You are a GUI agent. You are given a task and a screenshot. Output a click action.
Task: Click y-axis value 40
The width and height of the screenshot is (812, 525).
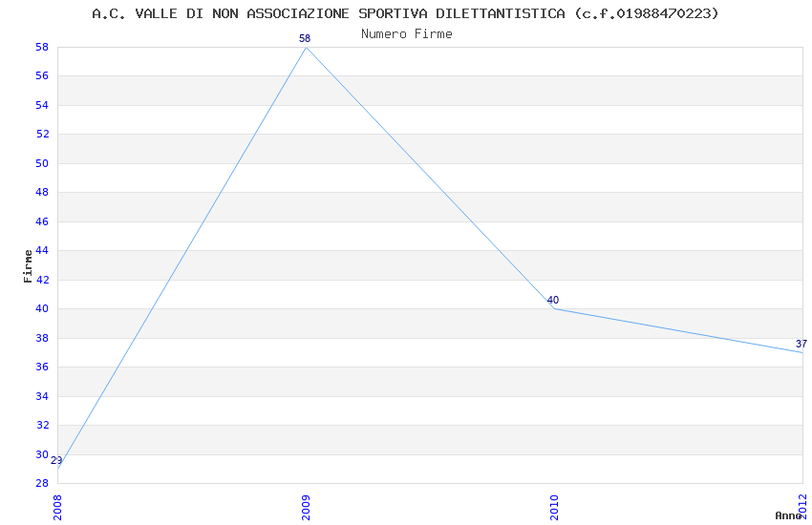(x=42, y=308)
